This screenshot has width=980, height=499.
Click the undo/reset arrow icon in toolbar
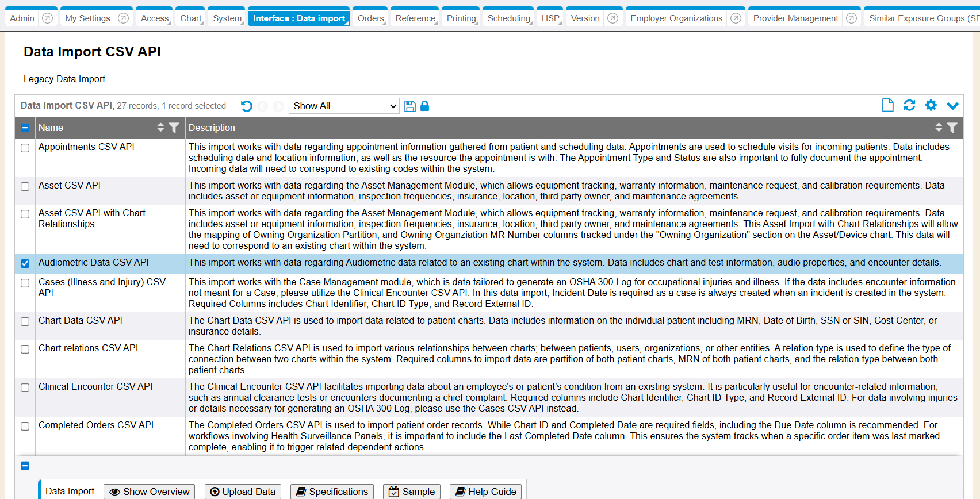pos(247,106)
